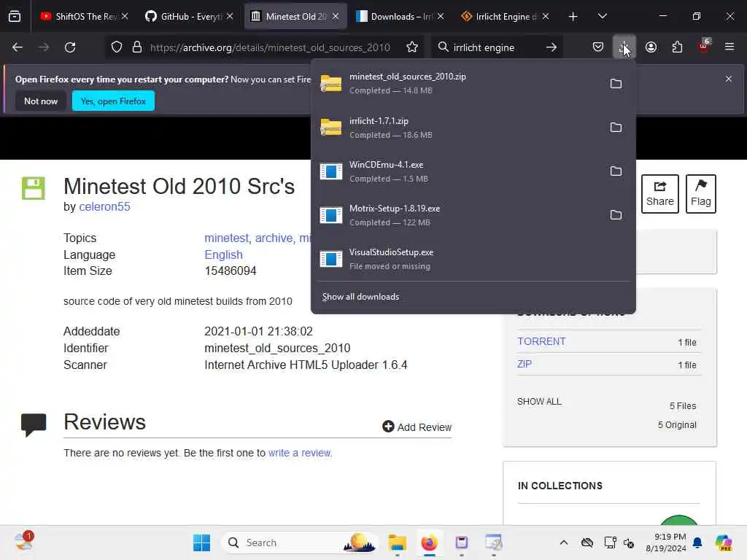Open tracking protection shield icon
This screenshot has height=560, width=747.
(117, 47)
